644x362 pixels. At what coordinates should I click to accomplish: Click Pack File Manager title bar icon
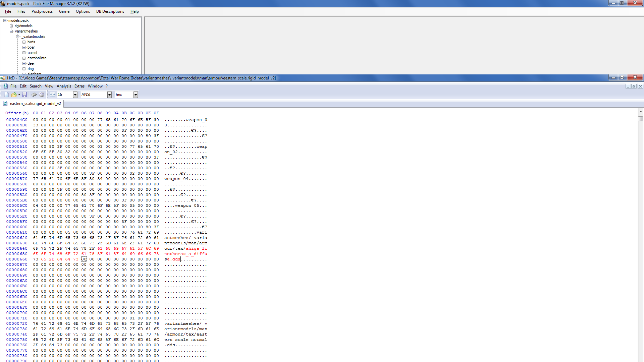point(3,3)
